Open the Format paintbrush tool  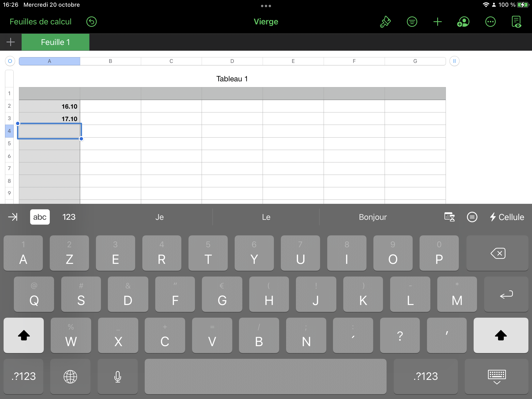coord(385,22)
